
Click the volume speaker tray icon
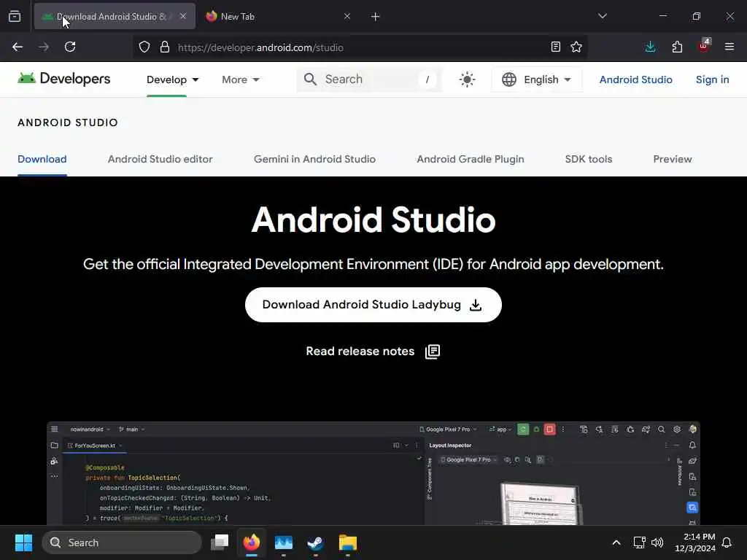tap(657, 542)
